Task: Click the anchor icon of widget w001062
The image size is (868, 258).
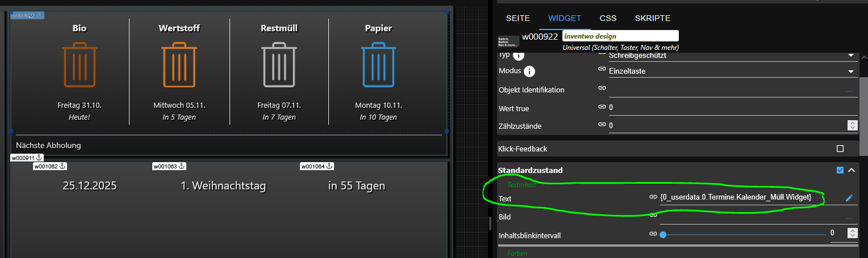Action: pyautogui.click(x=62, y=166)
